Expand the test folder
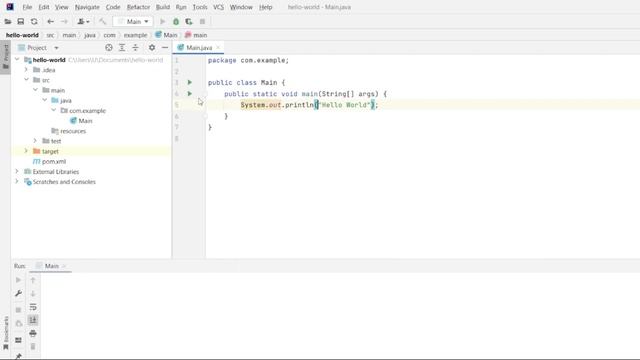 (36, 141)
